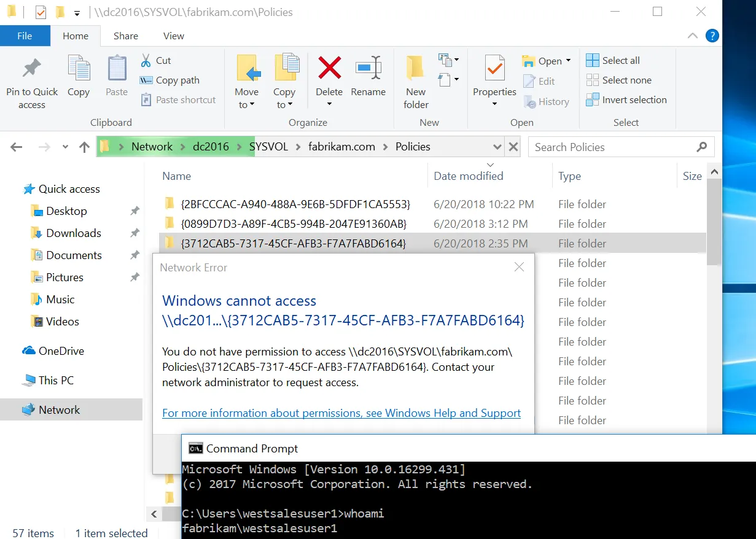
Task: Follow the Windows Help and Support permissions link
Action: point(341,413)
